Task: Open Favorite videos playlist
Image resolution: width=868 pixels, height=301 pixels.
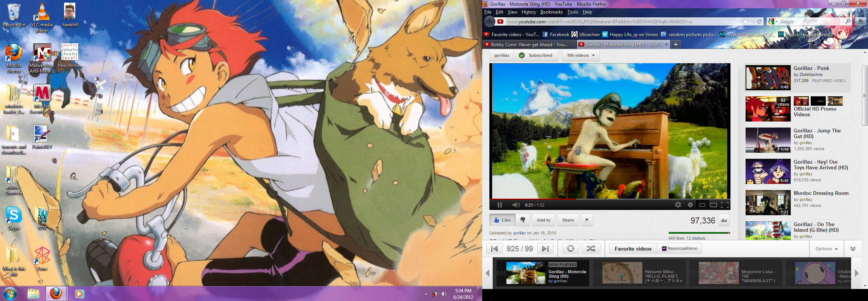Action: click(x=633, y=249)
